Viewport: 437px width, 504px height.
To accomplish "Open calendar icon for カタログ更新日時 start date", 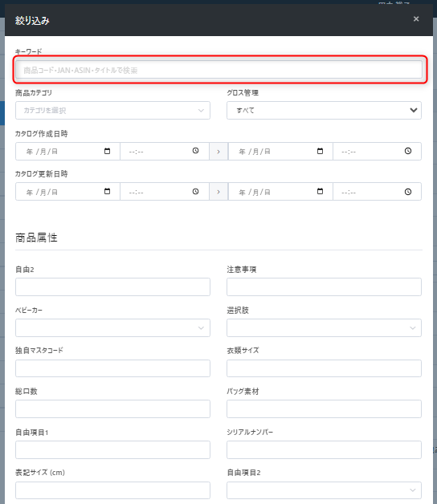I will [107, 192].
